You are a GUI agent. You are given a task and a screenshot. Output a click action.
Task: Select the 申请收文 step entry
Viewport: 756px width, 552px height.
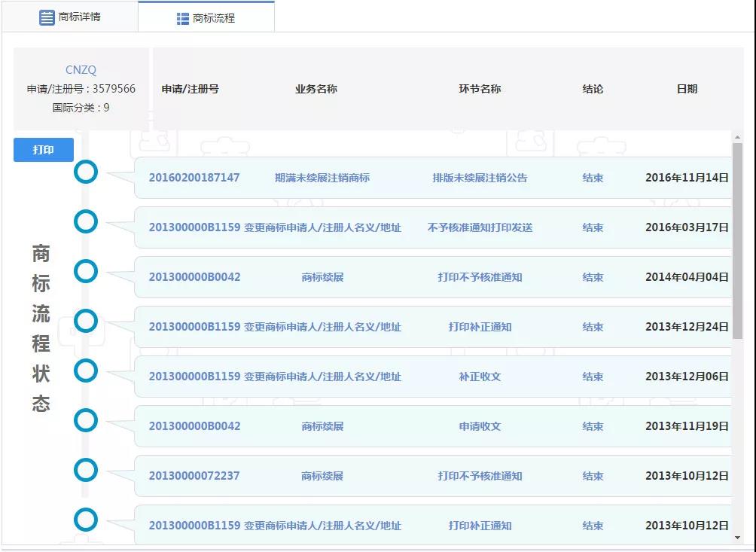480,426
